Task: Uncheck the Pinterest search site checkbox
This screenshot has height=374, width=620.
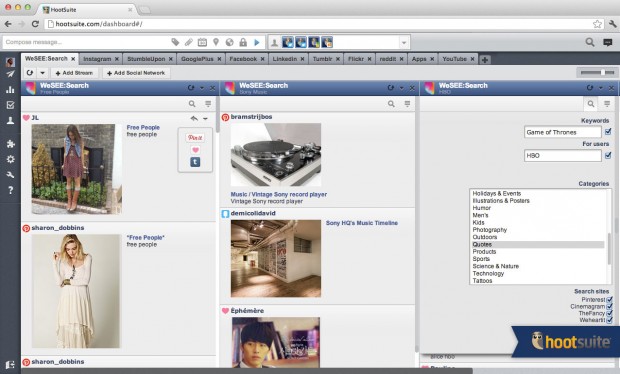Action: tap(609, 300)
